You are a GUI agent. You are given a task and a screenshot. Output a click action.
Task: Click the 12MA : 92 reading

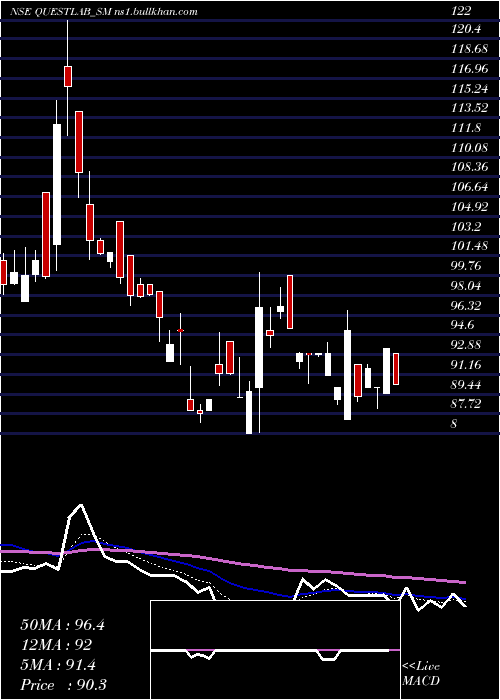[x=56, y=645]
